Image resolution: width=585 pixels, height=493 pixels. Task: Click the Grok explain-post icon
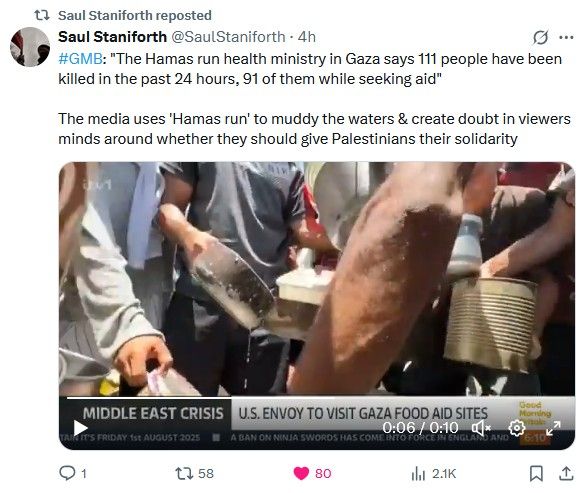540,37
